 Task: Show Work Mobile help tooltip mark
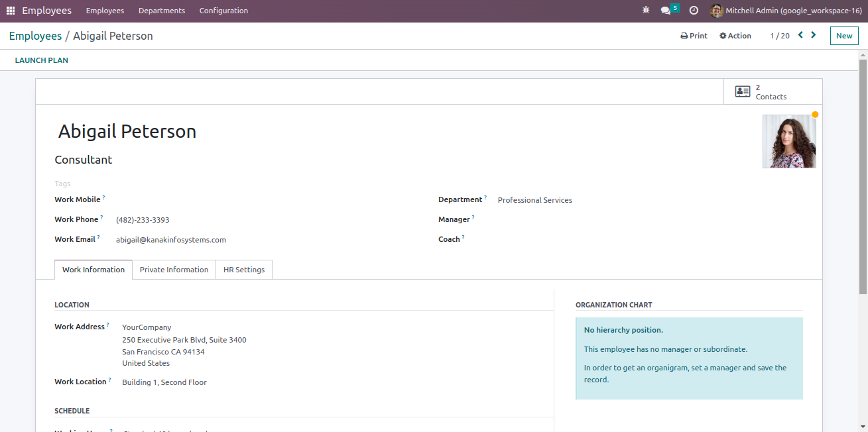pyautogui.click(x=104, y=197)
